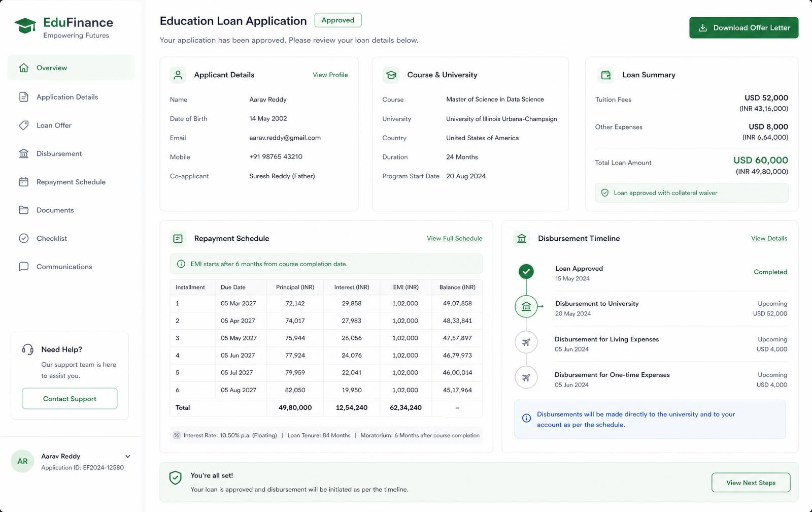Image resolution: width=812 pixels, height=512 pixels.
Task: Click the Balance (INR) column header
Action: (x=457, y=287)
